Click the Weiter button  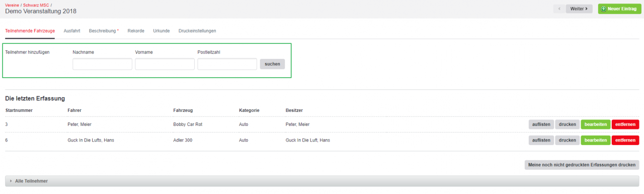click(579, 9)
